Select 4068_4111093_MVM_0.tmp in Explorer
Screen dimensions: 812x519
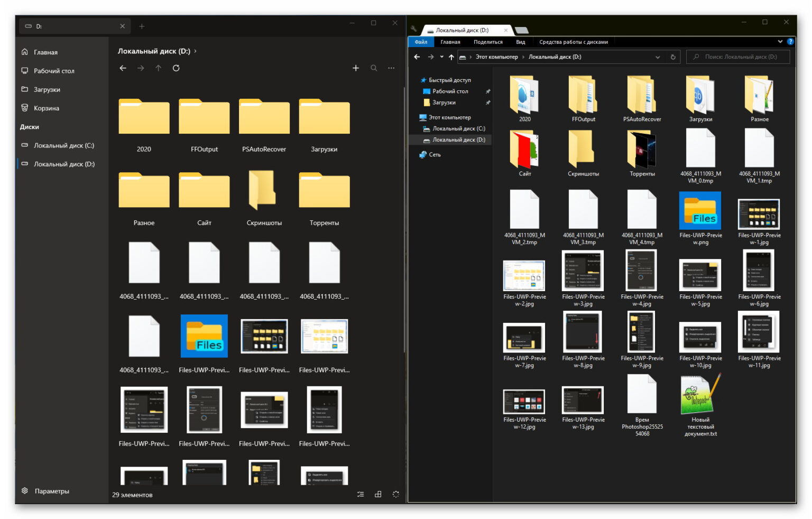click(x=700, y=156)
